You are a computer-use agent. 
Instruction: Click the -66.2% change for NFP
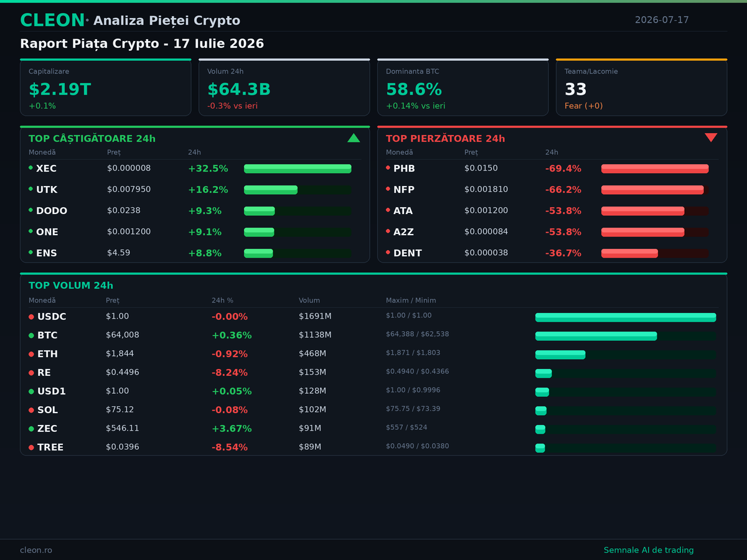(563, 190)
